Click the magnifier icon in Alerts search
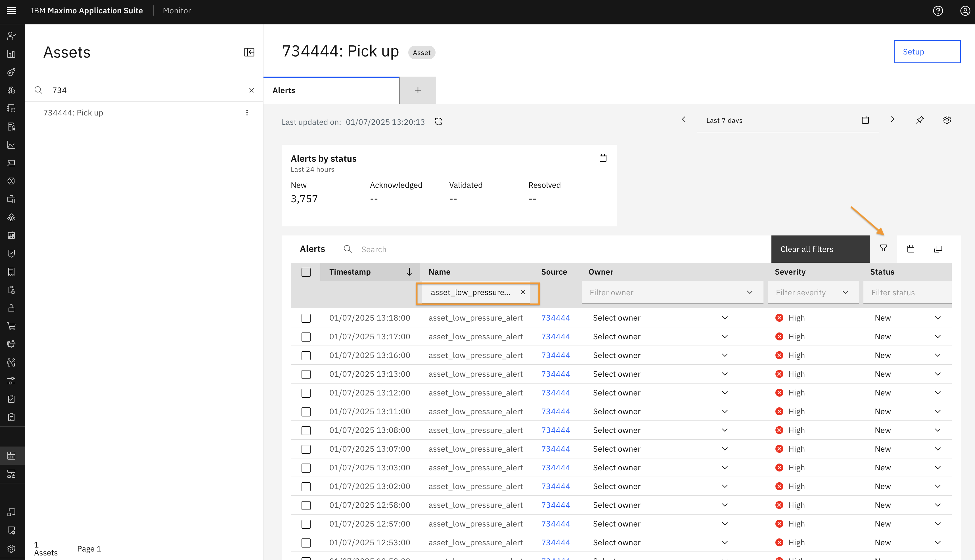Screen dimensions: 975x560 click(x=348, y=249)
